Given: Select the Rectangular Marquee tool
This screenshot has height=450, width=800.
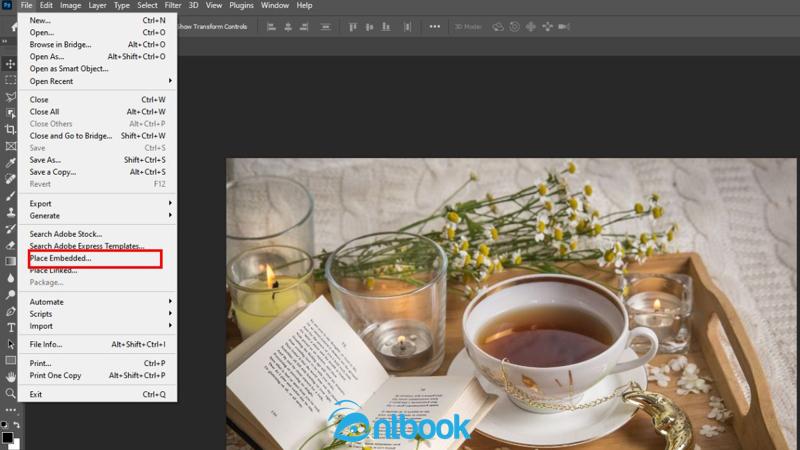Looking at the screenshot, I should click(10, 80).
